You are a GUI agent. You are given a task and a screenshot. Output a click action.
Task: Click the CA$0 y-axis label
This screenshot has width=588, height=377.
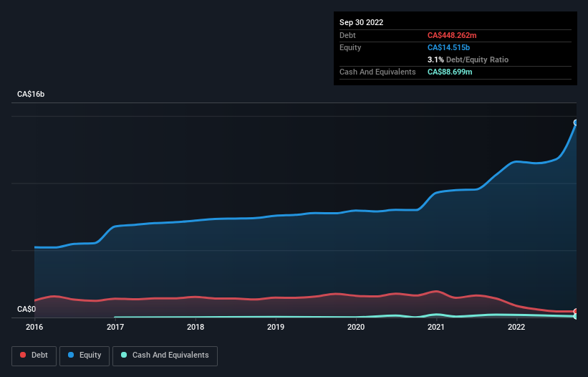pos(26,309)
